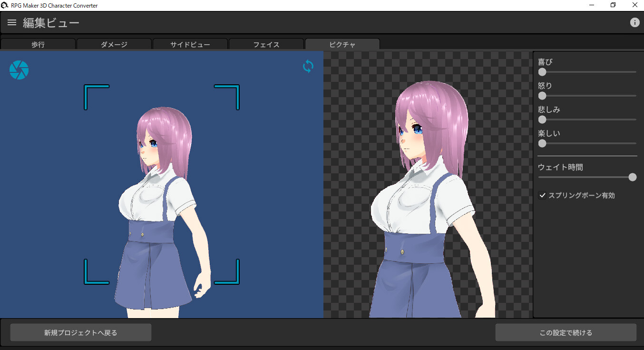Switch to the フェイス tab
Screen dimensions: 644x350
pos(266,44)
